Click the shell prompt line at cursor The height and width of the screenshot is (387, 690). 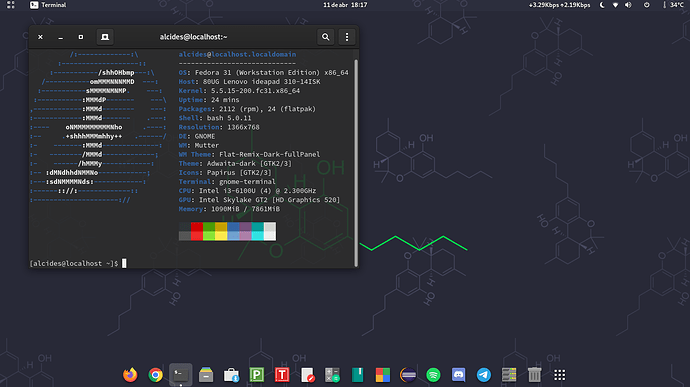click(x=78, y=263)
